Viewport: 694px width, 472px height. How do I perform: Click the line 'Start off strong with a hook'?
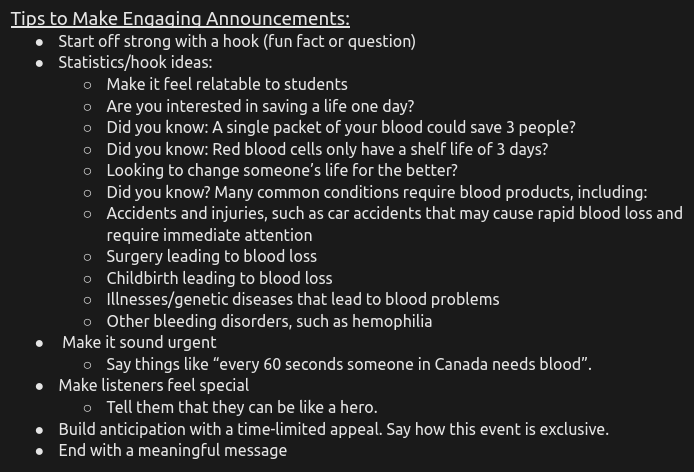tap(237, 41)
